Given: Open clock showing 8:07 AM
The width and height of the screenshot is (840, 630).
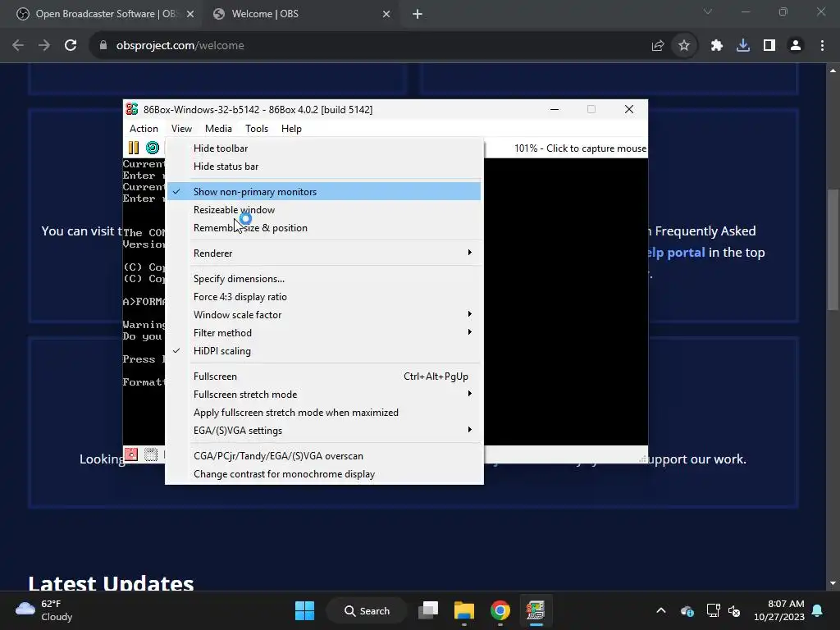Looking at the screenshot, I should 779,610.
